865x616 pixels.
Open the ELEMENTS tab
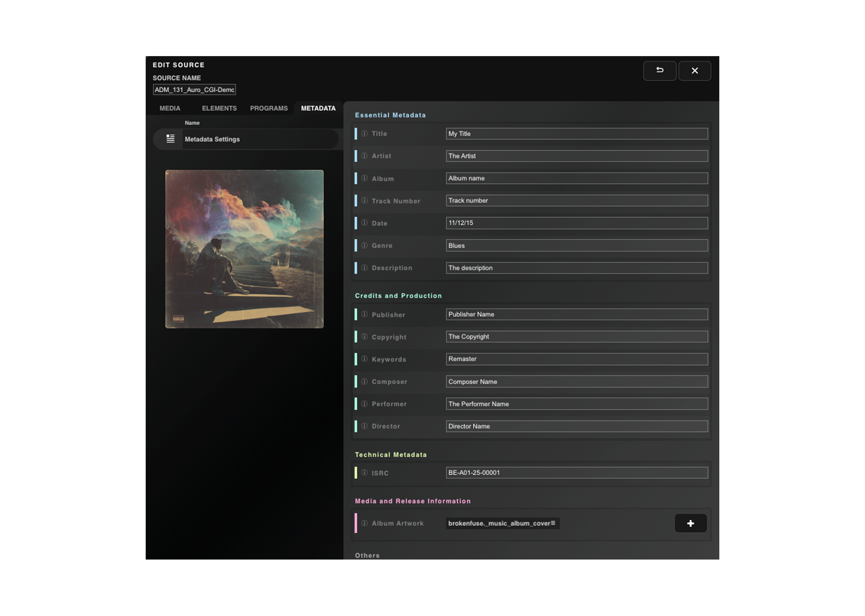click(x=219, y=108)
